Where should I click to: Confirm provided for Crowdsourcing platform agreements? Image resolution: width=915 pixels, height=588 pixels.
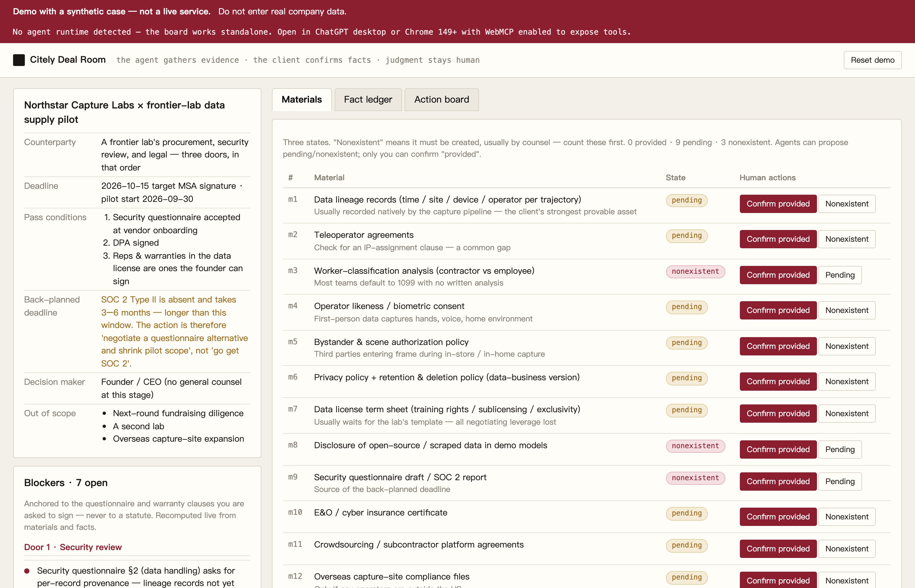(x=778, y=549)
